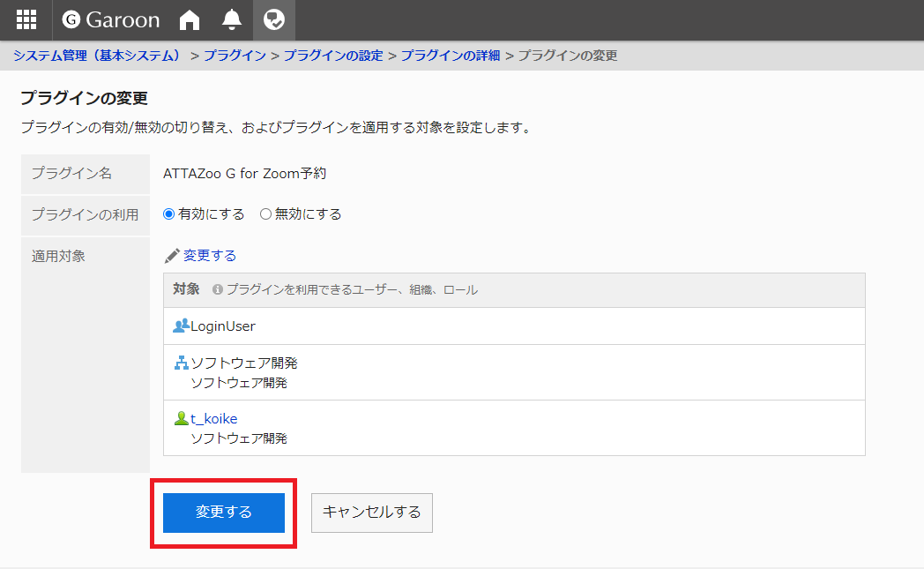This screenshot has width=924, height=569.
Task: Go to プラグインの設定 breadcrumb
Action: click(333, 56)
